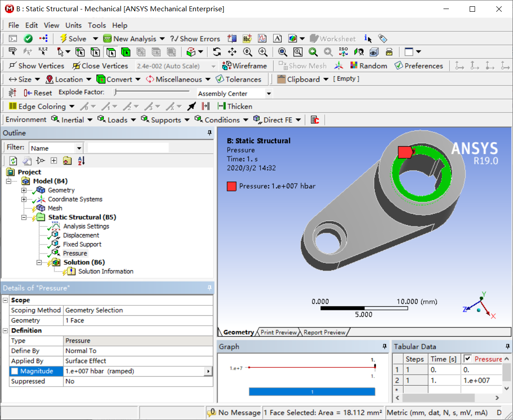
Task: Open the File menu
Action: pyautogui.click(x=14, y=25)
